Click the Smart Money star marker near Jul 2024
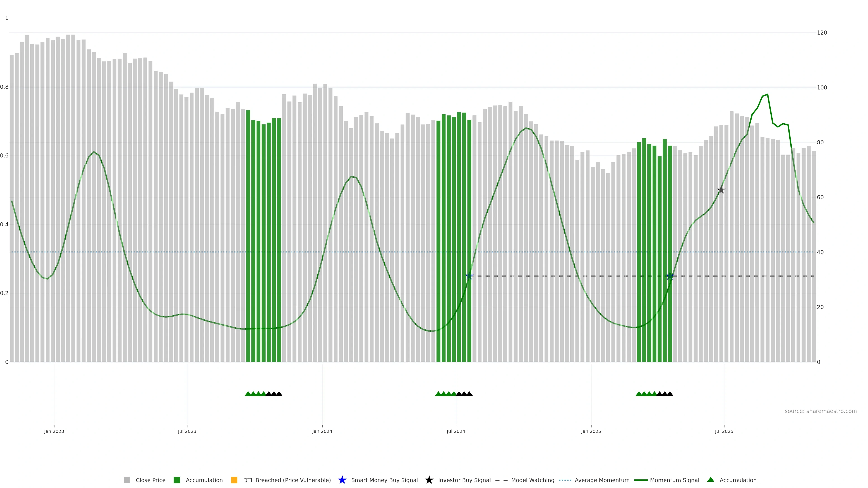The height and width of the screenshot is (488, 868). pyautogui.click(x=469, y=276)
